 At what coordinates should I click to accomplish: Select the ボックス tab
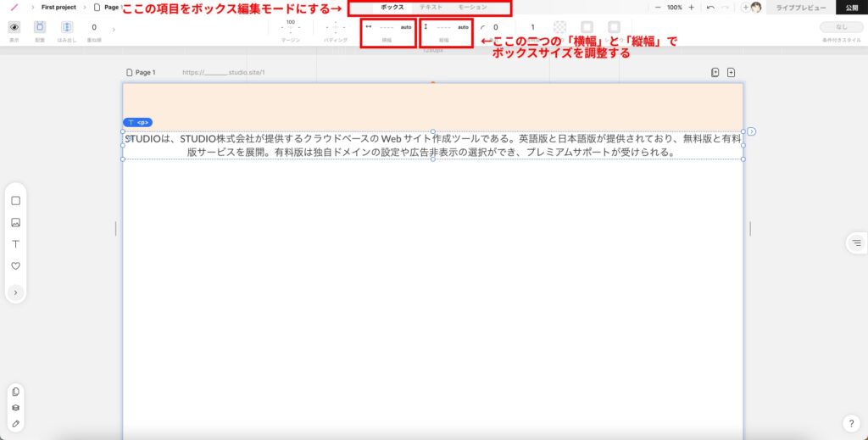pos(392,8)
